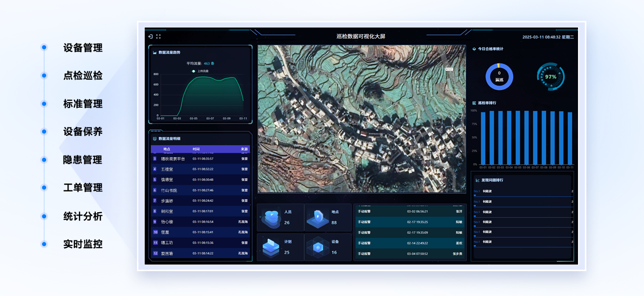Image resolution: width=644 pixels, height=296 pixels.
Task: Click the exit/logout icon at top-left
Action: pos(150,37)
